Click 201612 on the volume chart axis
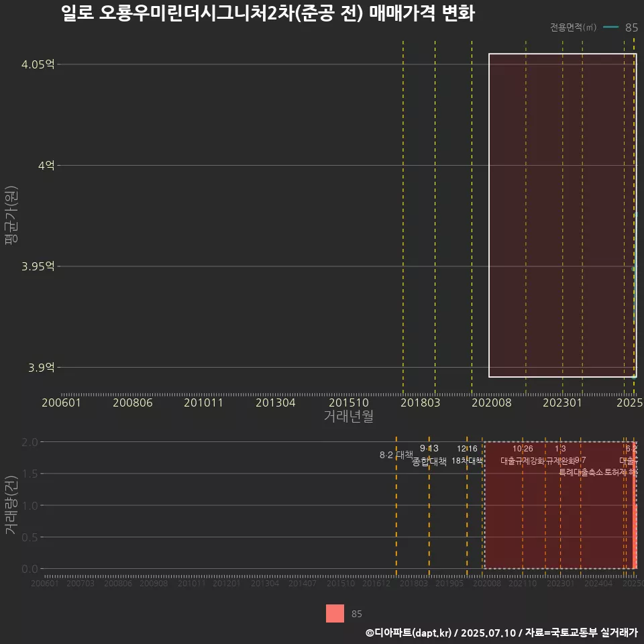The image size is (644, 644). [x=376, y=583]
